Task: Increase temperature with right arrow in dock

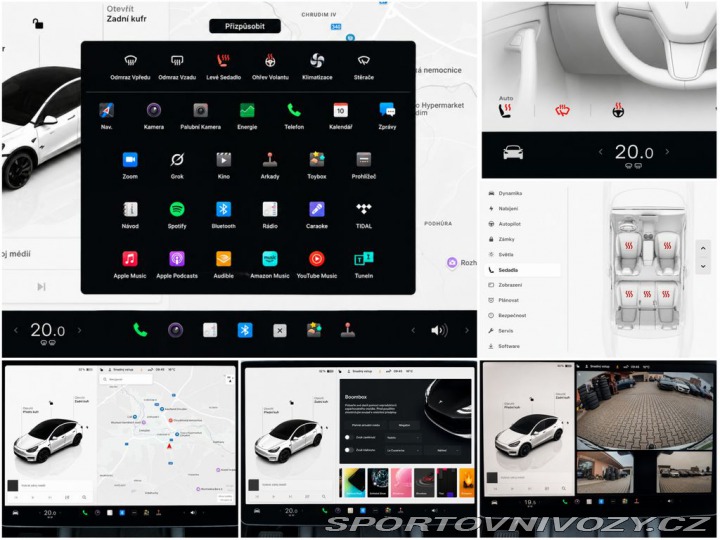Action: [x=79, y=330]
